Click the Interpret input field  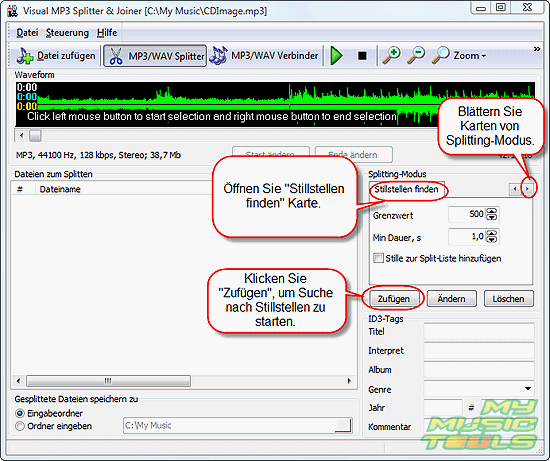[479, 350]
